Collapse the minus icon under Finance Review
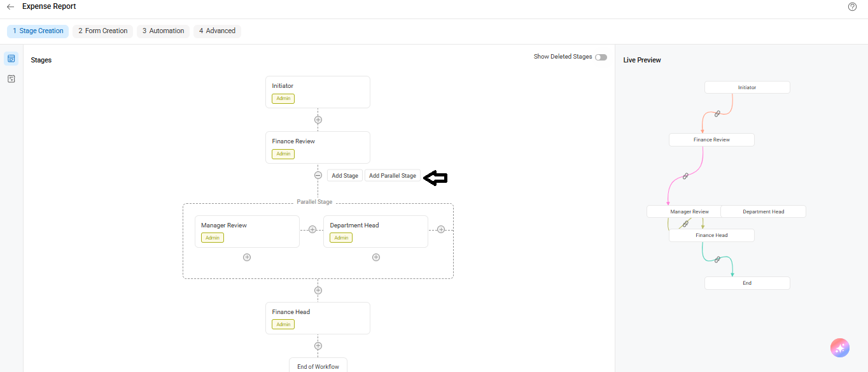Screen dimensions: 868x372 [x=318, y=175]
